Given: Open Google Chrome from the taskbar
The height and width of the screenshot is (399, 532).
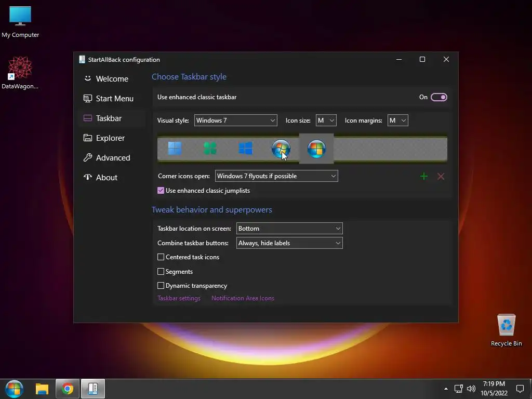Looking at the screenshot, I should pyautogui.click(x=68, y=389).
